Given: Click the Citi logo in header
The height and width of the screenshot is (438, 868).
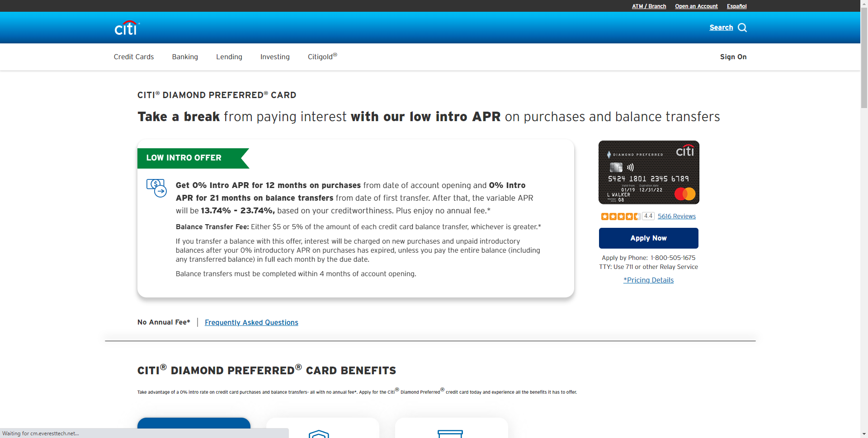Looking at the screenshot, I should (127, 28).
